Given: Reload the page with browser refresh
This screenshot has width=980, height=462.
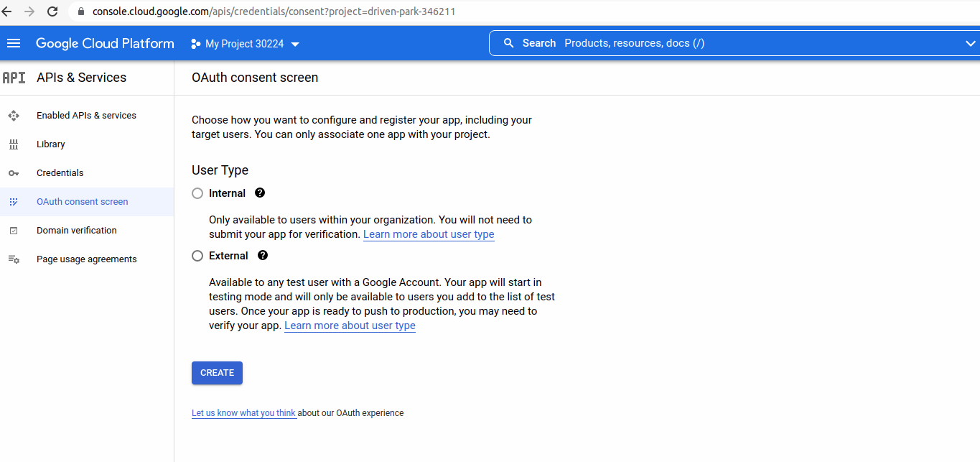Looking at the screenshot, I should (x=52, y=11).
